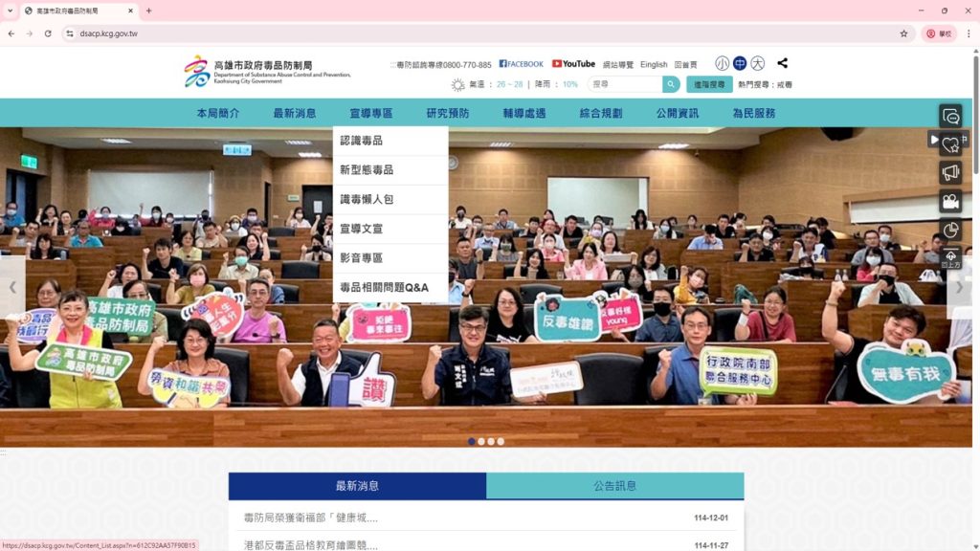The image size is (980, 551).
Task: Click the speech bubble chat icon in right sidebar
Action: [949, 117]
